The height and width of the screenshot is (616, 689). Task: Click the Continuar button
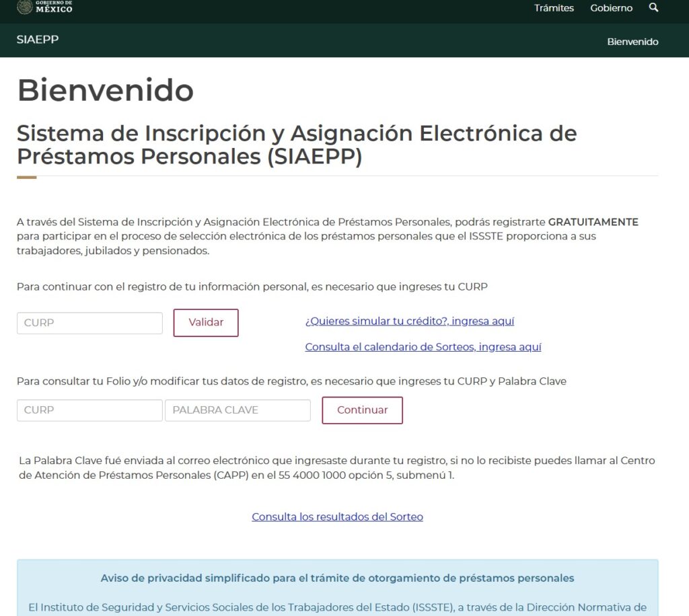[x=362, y=410]
